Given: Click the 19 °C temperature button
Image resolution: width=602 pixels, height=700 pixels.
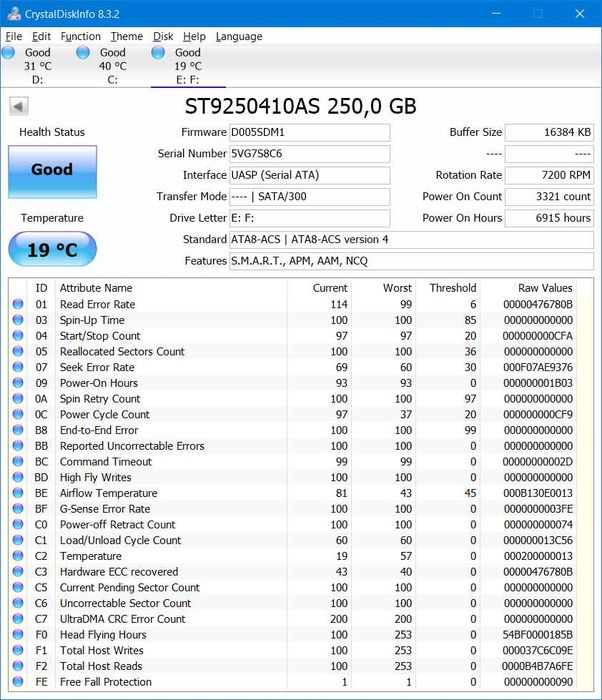Looking at the screenshot, I should [x=52, y=249].
